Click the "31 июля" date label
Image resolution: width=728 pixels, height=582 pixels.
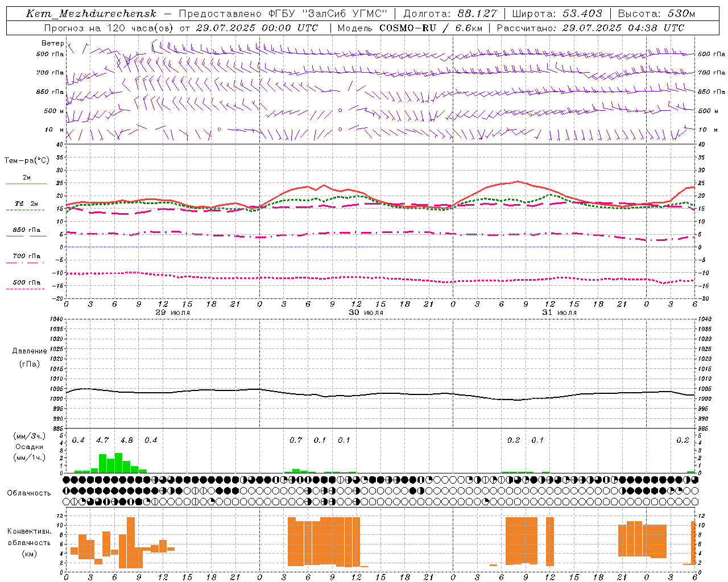559,313
